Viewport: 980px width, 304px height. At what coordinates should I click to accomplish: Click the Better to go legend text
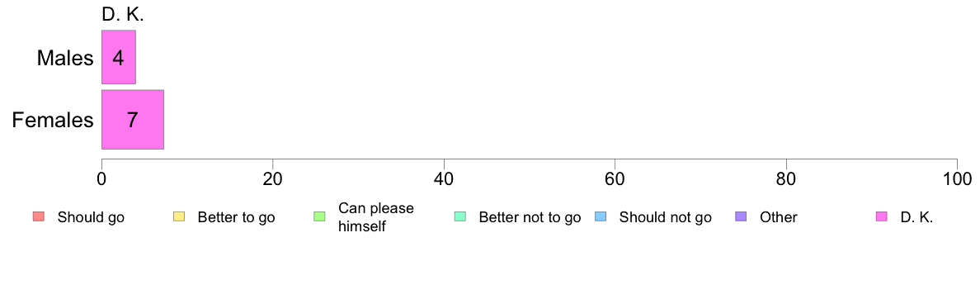[236, 218]
